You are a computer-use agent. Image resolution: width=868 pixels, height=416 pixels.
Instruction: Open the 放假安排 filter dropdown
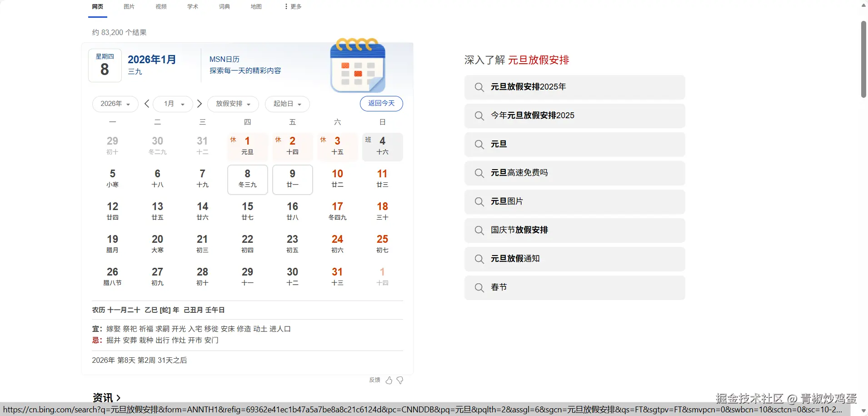click(233, 103)
